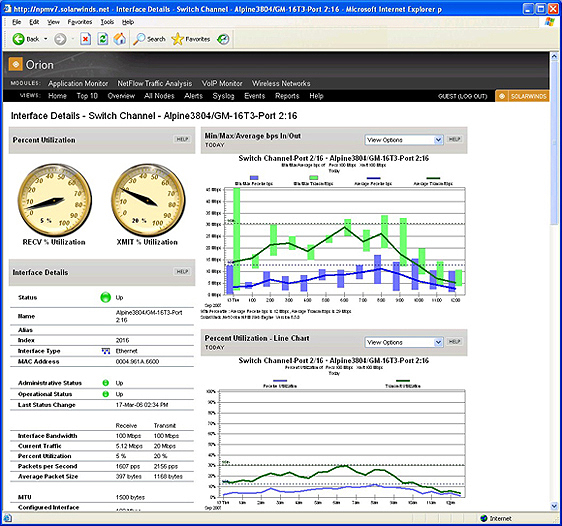Viewport: 562px width, 526px height.
Task: Click the Refresh page icon
Action: click(x=103, y=39)
